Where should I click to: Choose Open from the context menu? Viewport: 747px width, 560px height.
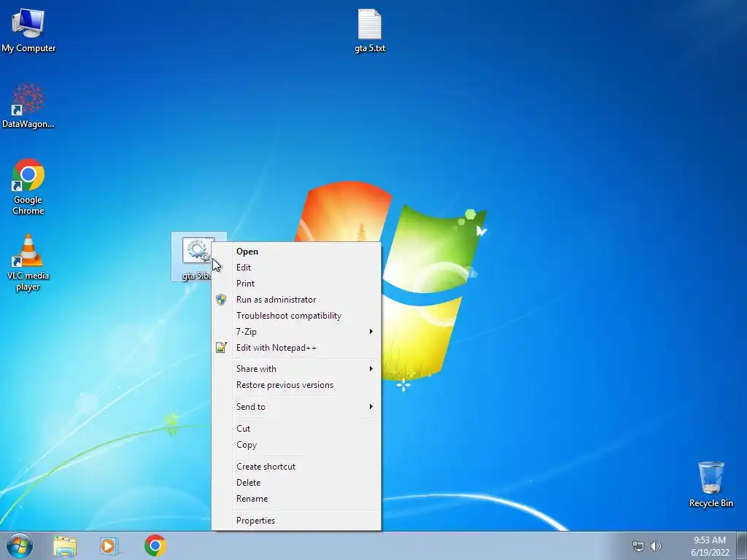296,252
